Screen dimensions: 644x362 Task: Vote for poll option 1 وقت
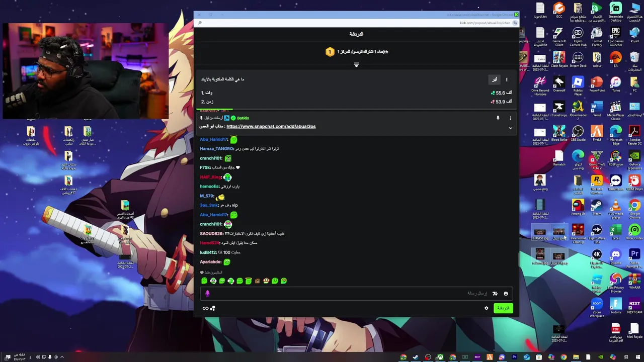356,93
